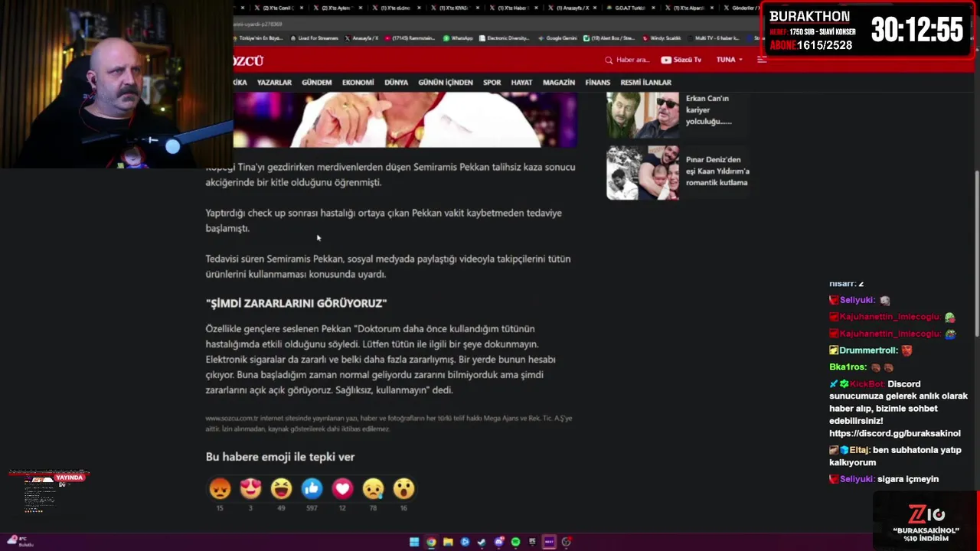
Task: Open the Erkan Can'ın kariyer yolculuğu headline
Action: pos(708,109)
